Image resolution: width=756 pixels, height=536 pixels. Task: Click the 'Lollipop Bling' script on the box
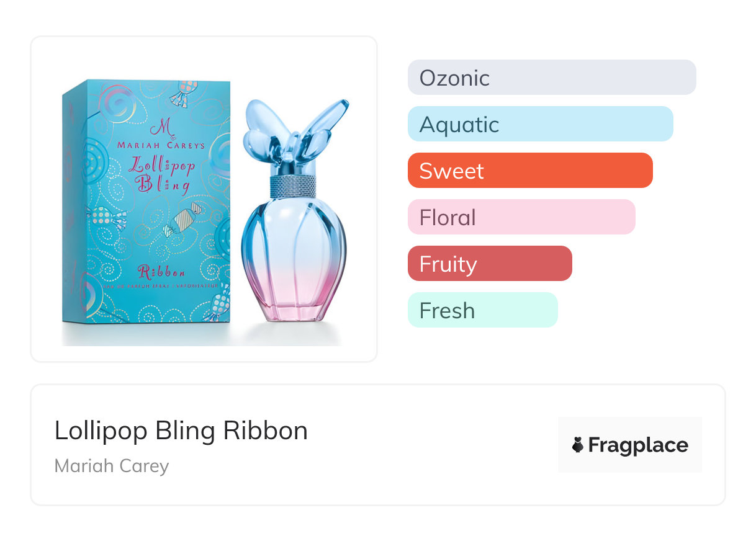161,174
